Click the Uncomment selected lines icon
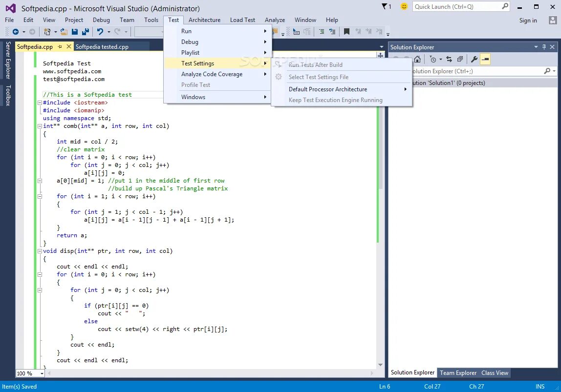561x392 pixels. [332, 32]
